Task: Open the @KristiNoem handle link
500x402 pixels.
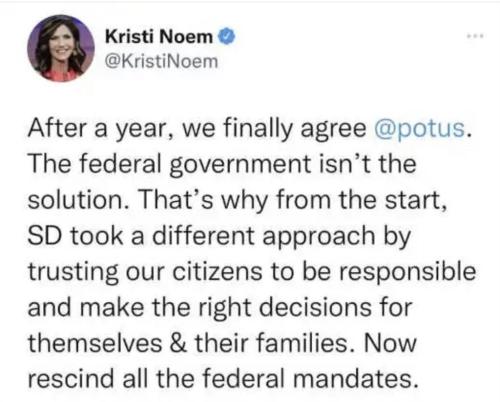Action: click(x=161, y=61)
